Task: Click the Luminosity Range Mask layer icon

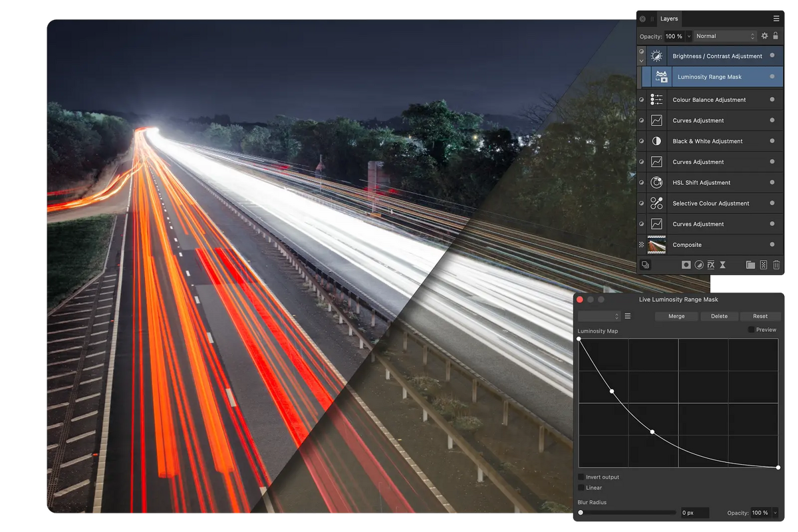Action: pyautogui.click(x=661, y=76)
